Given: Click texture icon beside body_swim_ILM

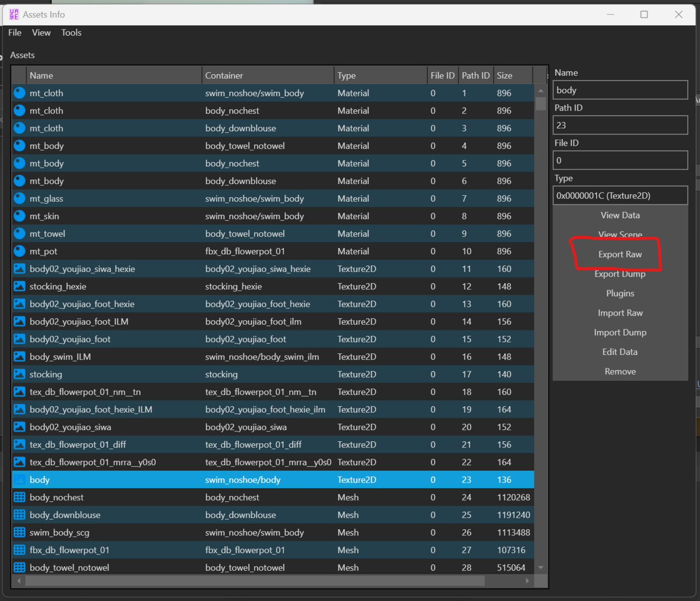Looking at the screenshot, I should (19, 357).
